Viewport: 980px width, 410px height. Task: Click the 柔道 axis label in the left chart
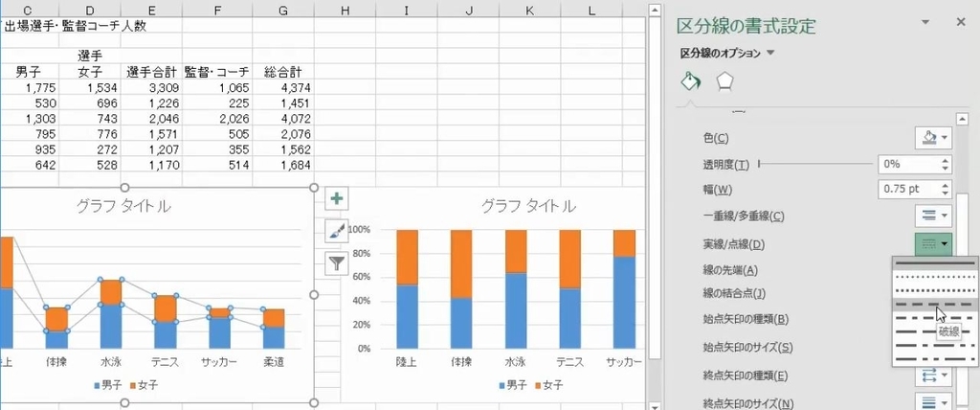(x=273, y=362)
